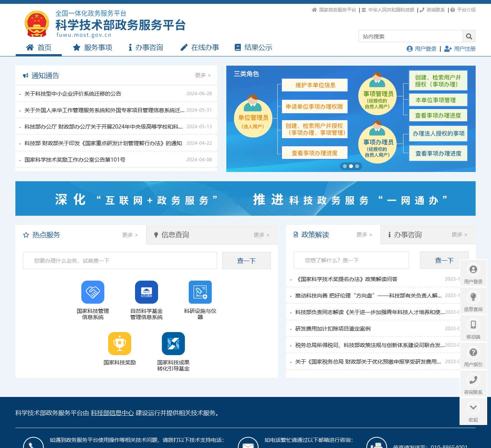Switch to the 信息查询 tab

click(175, 235)
